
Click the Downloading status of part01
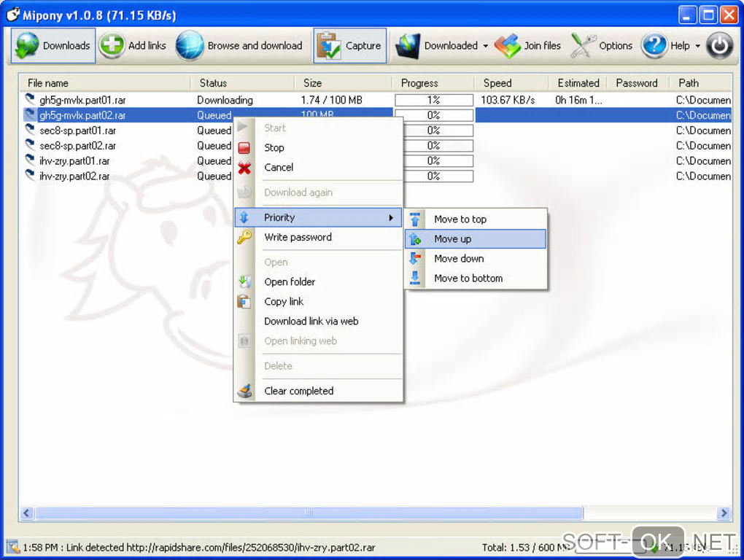225,100
